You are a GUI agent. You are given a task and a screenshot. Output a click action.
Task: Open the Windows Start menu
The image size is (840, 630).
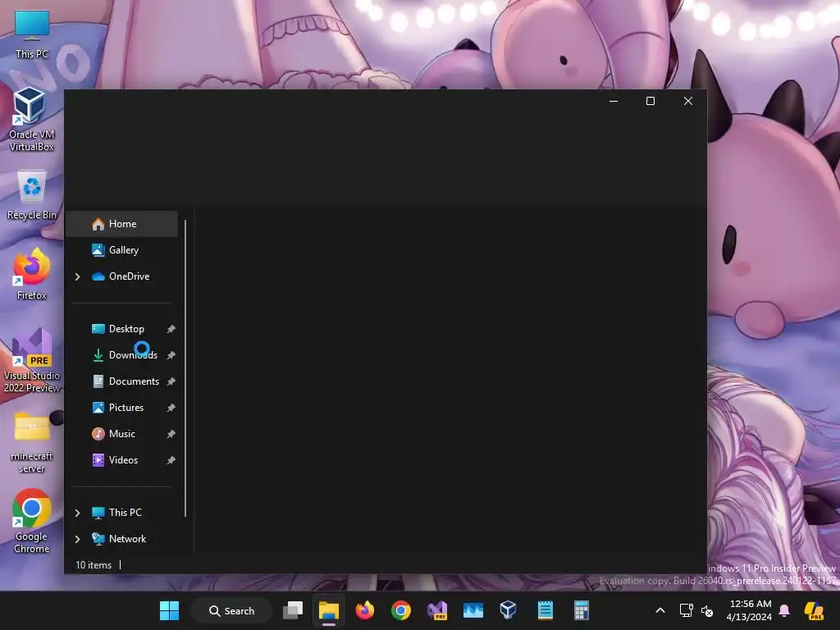click(169, 610)
